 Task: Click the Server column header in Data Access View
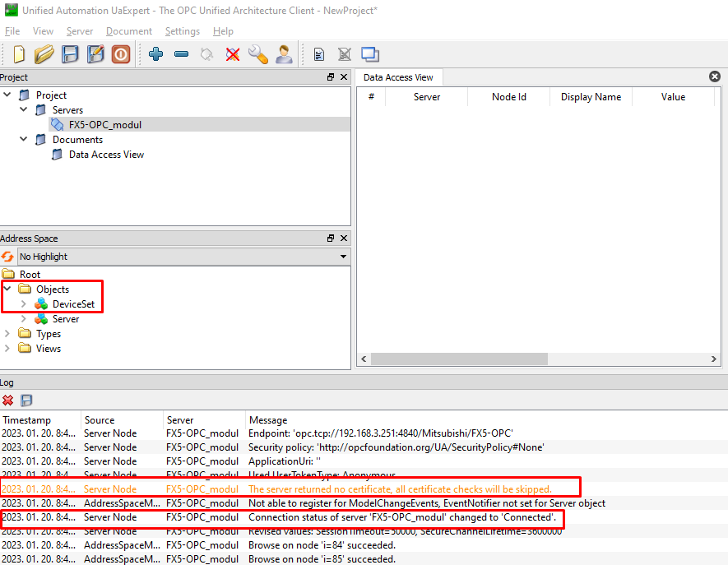tap(427, 96)
